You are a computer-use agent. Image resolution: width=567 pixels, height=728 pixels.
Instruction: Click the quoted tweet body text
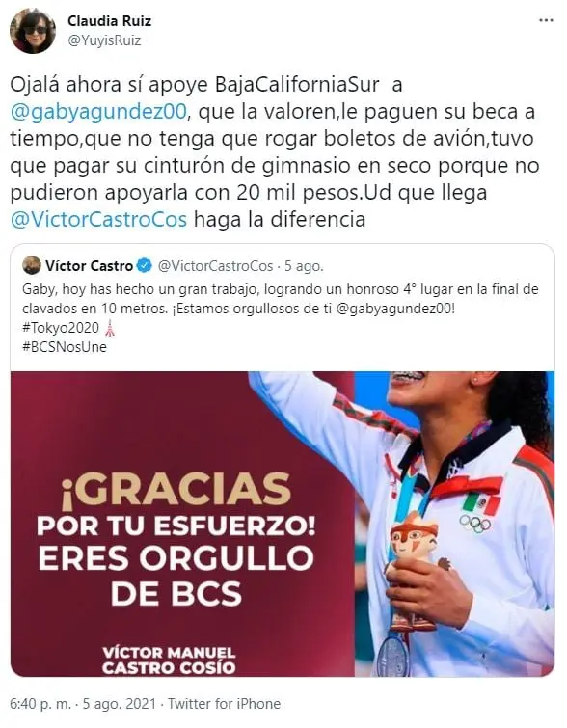pos(281,299)
